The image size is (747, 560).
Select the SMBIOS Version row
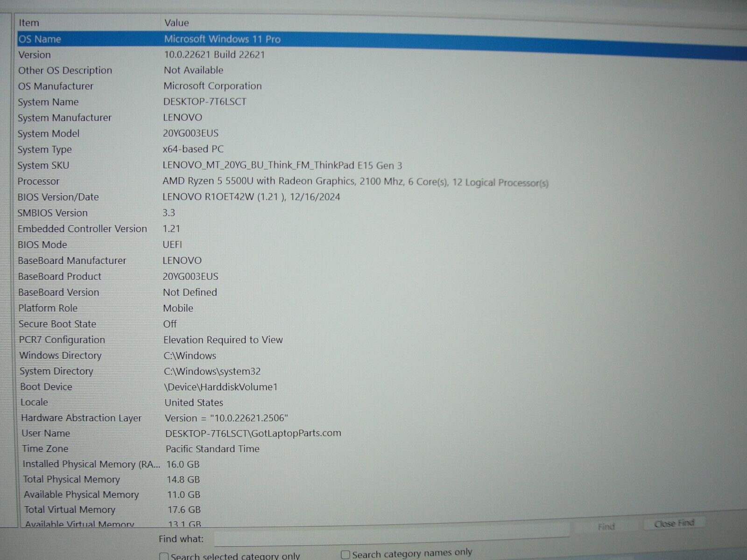[x=381, y=213]
